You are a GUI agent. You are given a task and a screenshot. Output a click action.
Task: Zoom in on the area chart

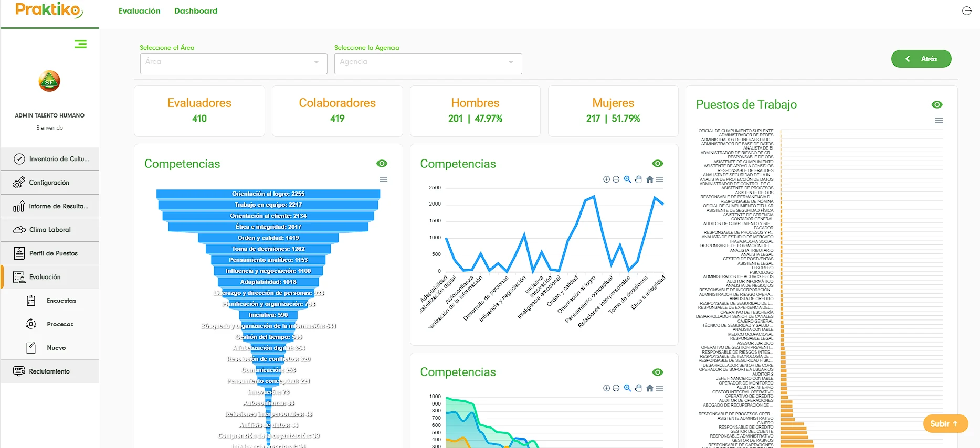coord(607,388)
